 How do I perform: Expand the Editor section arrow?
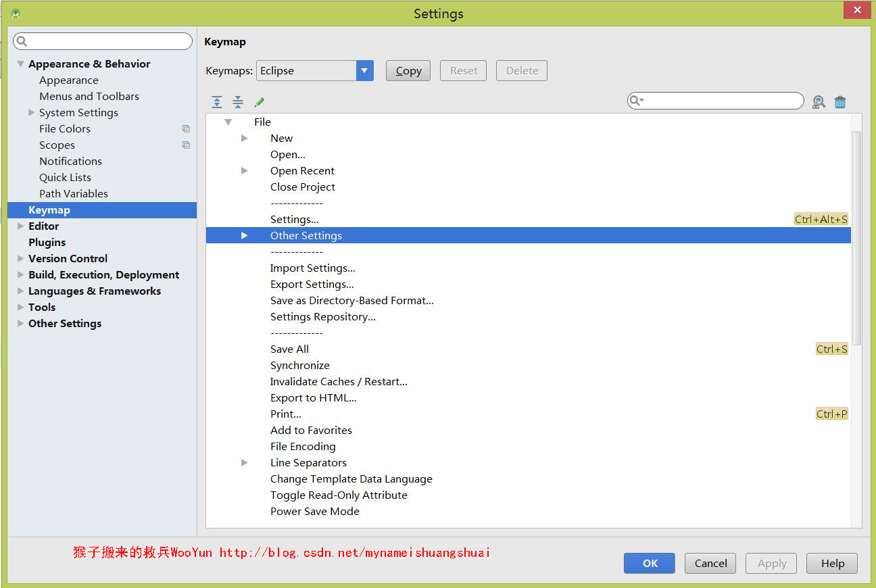click(21, 226)
